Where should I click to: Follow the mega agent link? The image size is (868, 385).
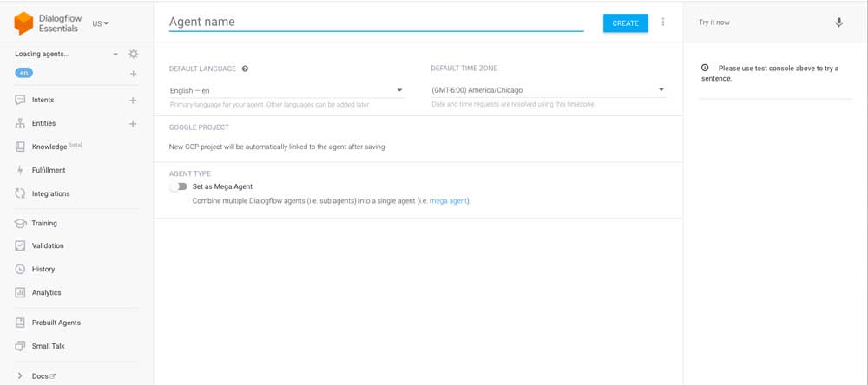449,201
